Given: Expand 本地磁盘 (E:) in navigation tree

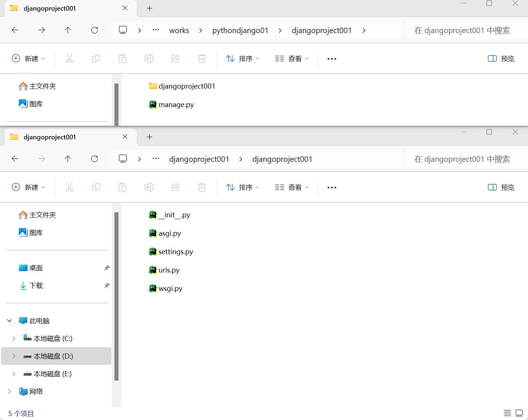Looking at the screenshot, I should click(14, 374).
